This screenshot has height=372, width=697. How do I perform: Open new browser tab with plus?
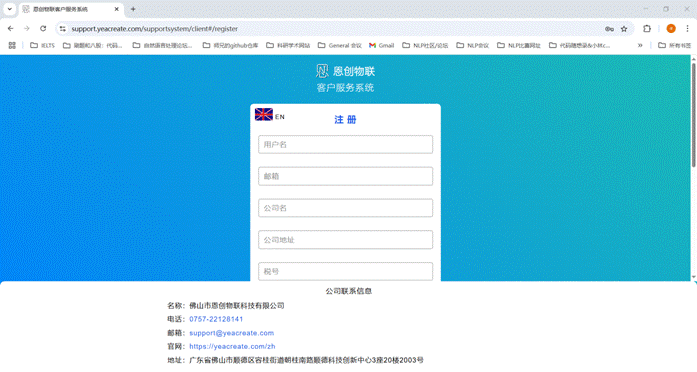(x=133, y=9)
